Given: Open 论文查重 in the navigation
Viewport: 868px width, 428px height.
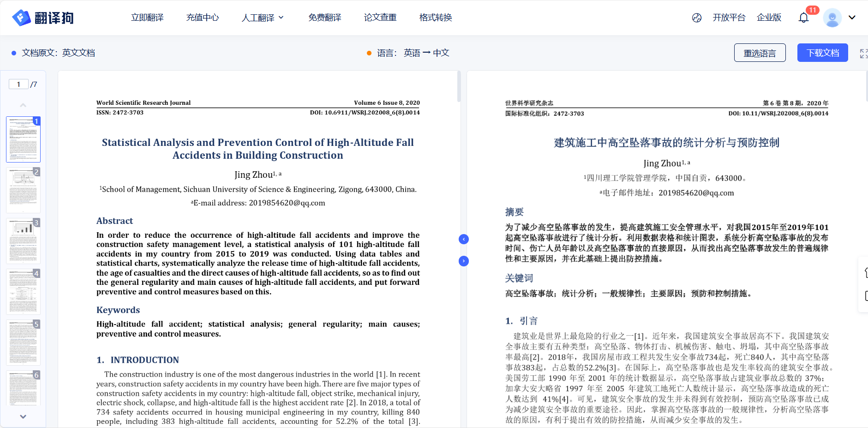Looking at the screenshot, I should click(380, 18).
